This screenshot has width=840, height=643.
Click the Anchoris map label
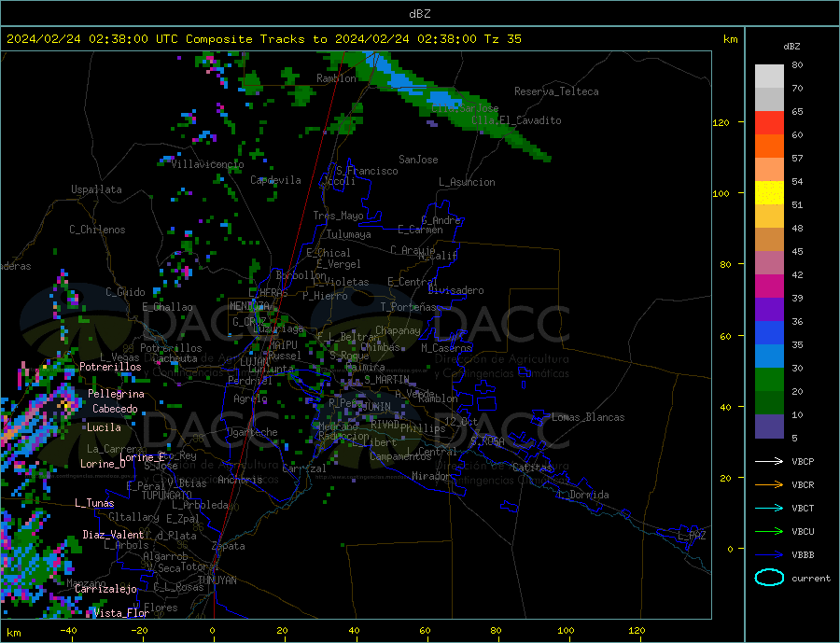pyautogui.click(x=240, y=480)
